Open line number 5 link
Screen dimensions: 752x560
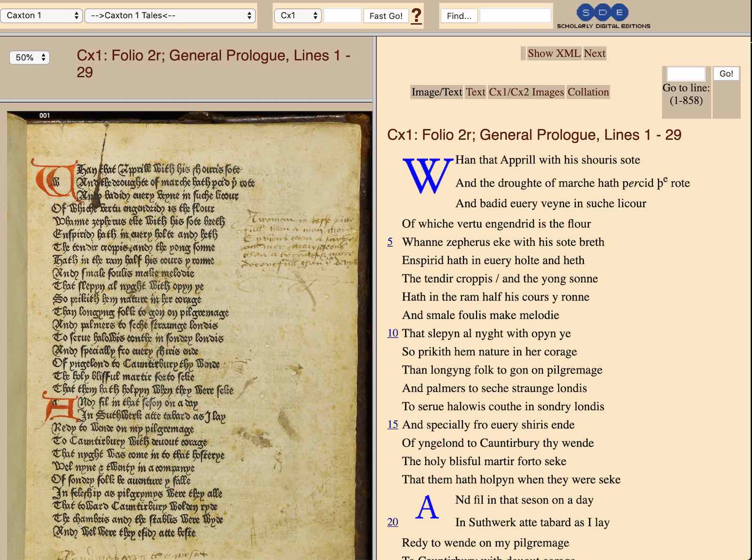390,242
